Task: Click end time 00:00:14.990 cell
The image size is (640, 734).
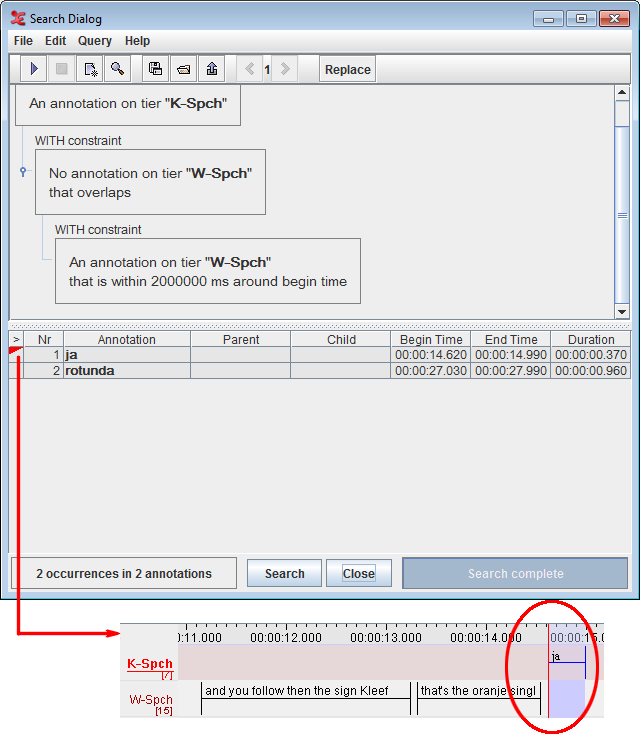Action: (511, 355)
